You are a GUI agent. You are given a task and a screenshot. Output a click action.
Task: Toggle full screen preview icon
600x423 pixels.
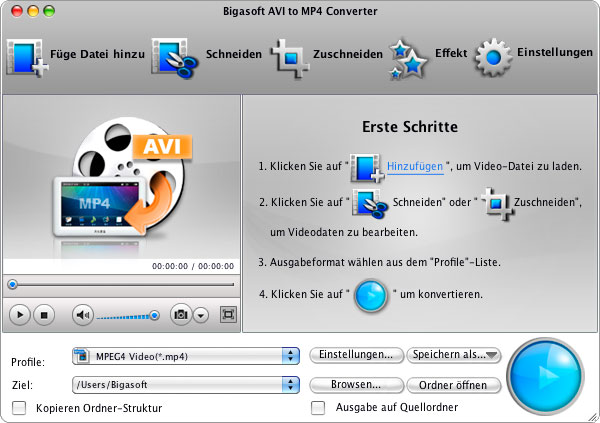click(228, 315)
